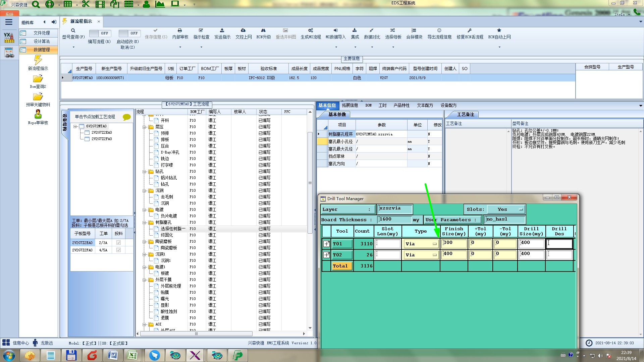Open the 新流程指示 lightning icon in sidebar
Screen dimensions: 644x362
pyautogui.click(x=38, y=60)
